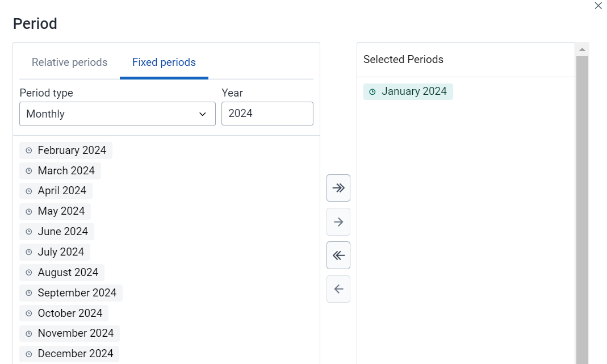Click the vertical scrollbar track on the right
Screen dimensions: 607x364
tap(582, 209)
